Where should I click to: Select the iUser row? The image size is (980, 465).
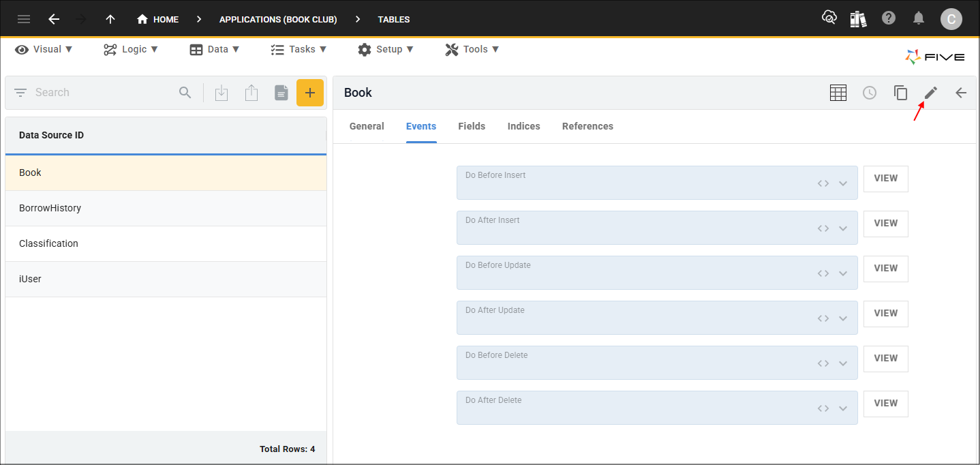(166, 280)
